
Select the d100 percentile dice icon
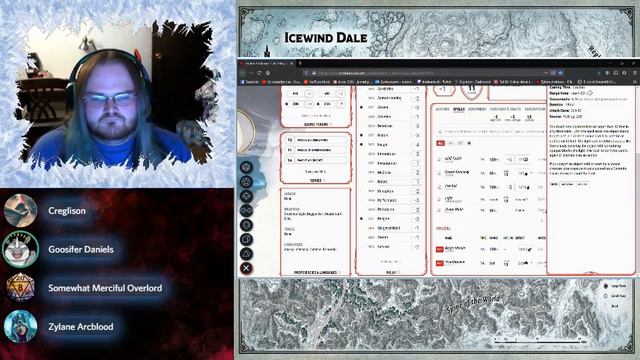pos(246,210)
